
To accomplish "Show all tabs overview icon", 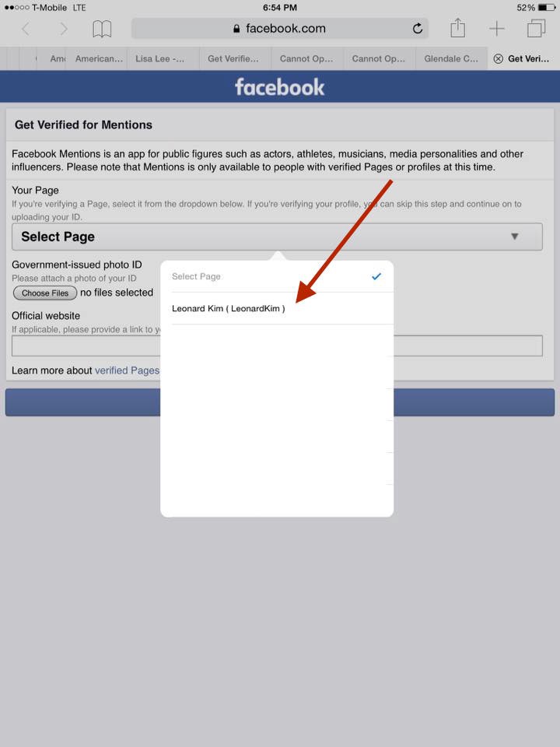I will point(536,28).
